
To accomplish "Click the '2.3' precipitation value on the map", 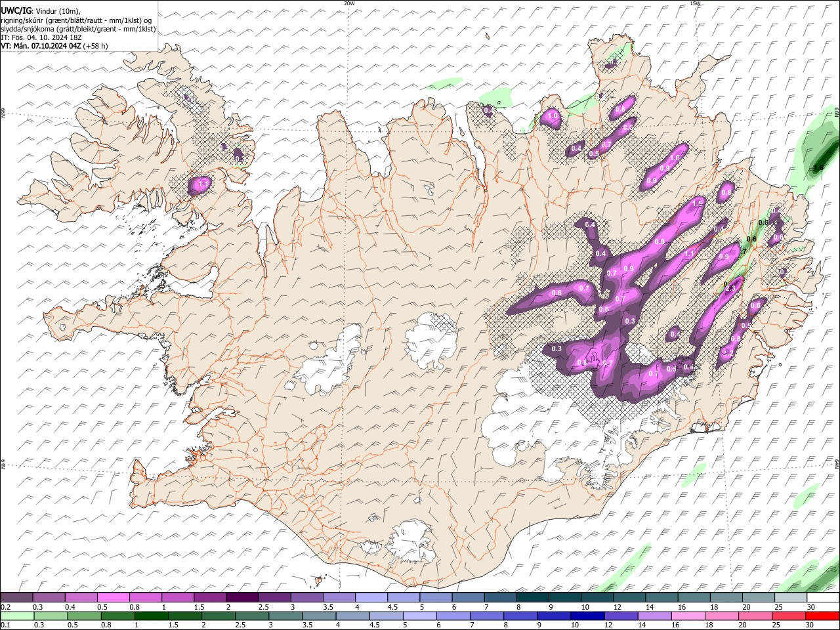I will pos(730,288).
